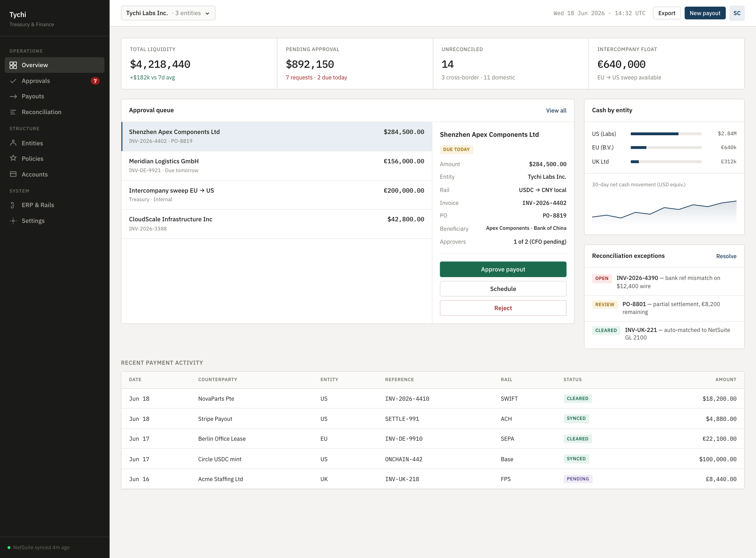Image resolution: width=756 pixels, height=558 pixels.
Task: Select Shenzhen Apex Components Ltd queue row
Action: (277, 136)
